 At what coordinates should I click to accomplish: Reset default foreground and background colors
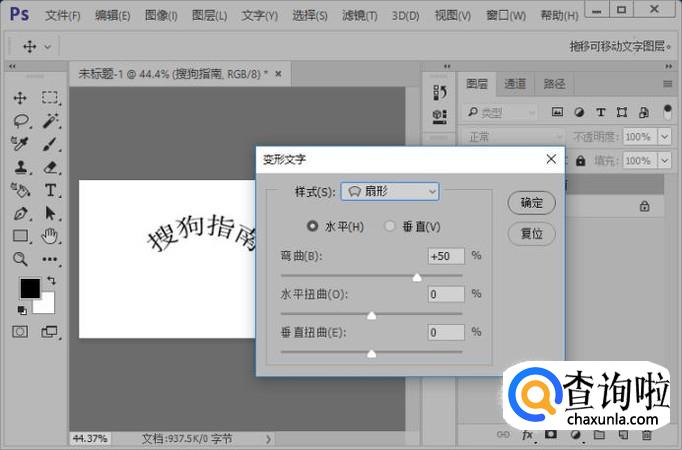coord(22,310)
